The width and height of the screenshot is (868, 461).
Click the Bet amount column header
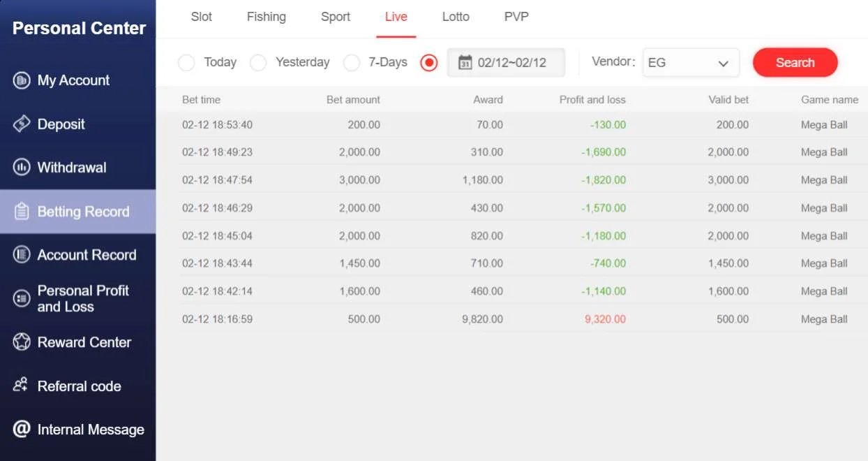pyautogui.click(x=353, y=100)
